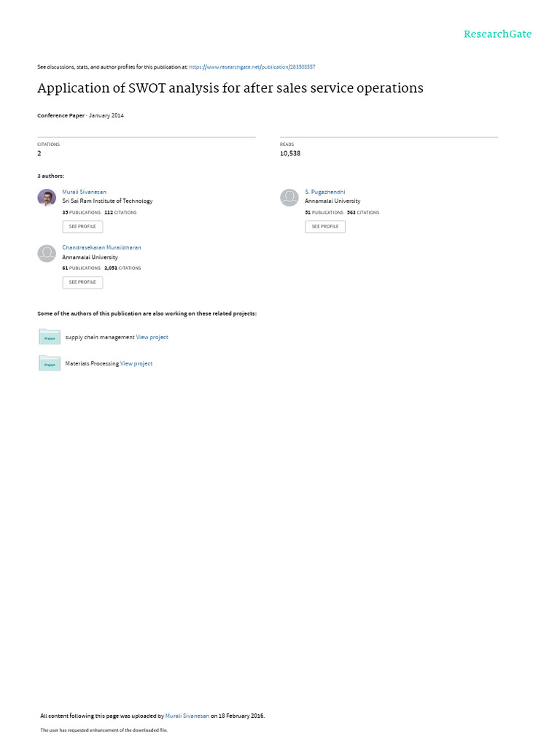Click See Profile under Chandrasekaran Muralidharan
This screenshot has height=747, width=560.
[82, 282]
